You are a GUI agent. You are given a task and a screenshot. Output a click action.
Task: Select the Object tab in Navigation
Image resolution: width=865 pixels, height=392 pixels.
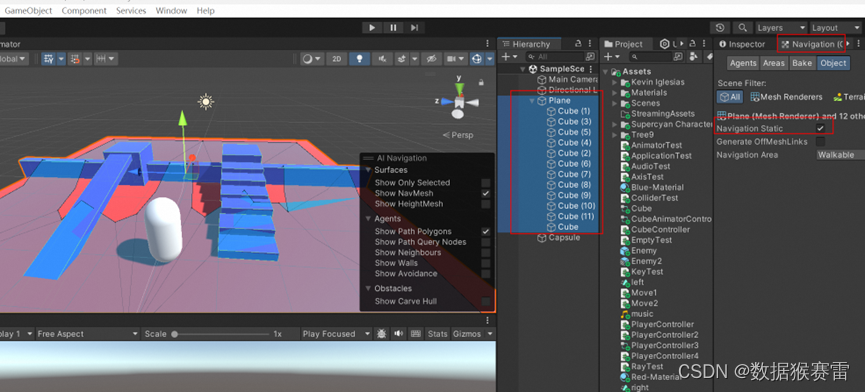[833, 63]
